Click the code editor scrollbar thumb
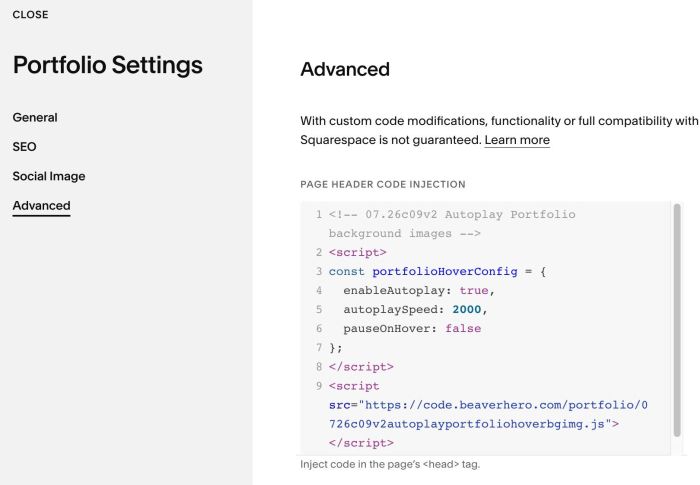The width and height of the screenshot is (700, 485). (x=677, y=320)
